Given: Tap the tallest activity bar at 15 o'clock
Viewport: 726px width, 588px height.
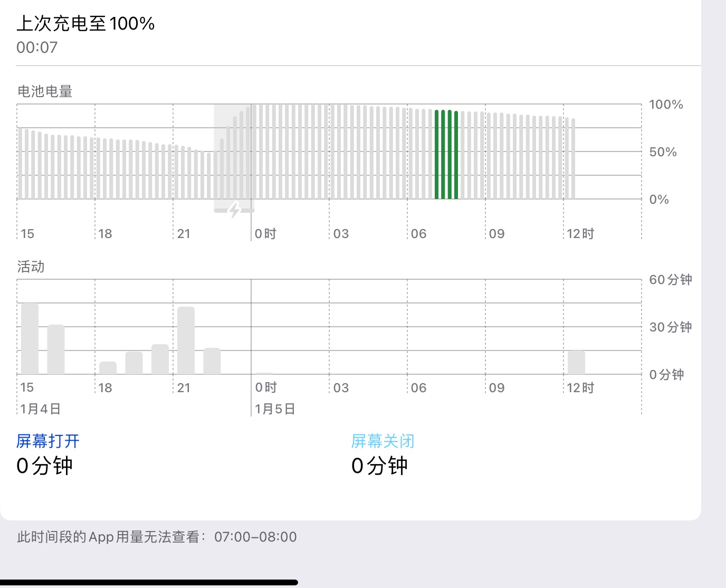Looking at the screenshot, I should 30,339.
